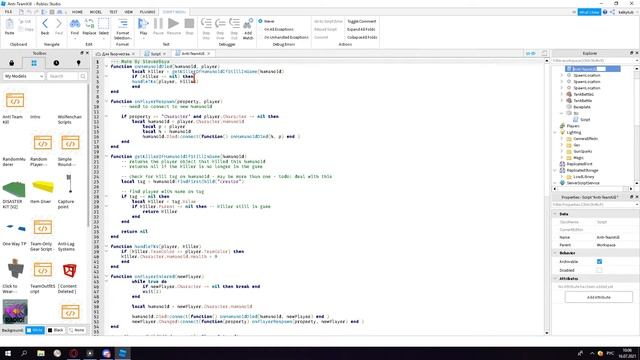The image size is (640, 360).
Task: Select the Baseplate item in Explorer
Action: click(582, 107)
